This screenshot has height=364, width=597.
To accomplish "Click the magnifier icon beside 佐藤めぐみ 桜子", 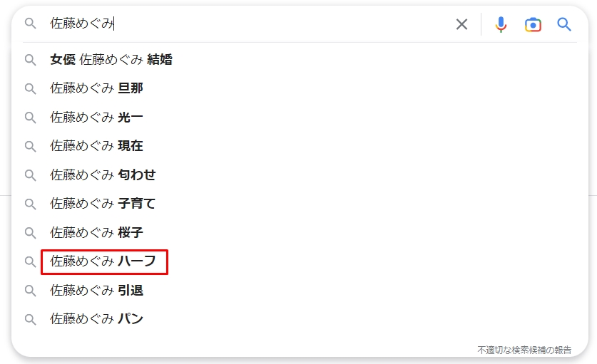I will click(31, 233).
